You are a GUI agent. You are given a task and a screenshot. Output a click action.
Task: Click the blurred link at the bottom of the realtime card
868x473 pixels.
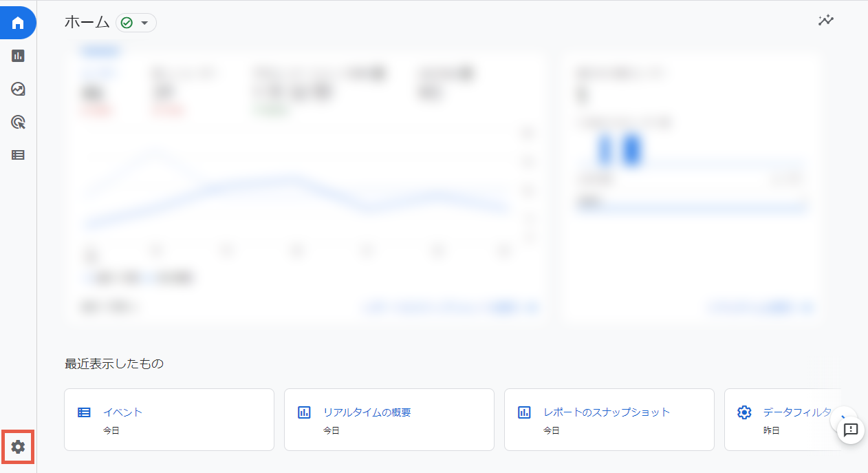760,308
